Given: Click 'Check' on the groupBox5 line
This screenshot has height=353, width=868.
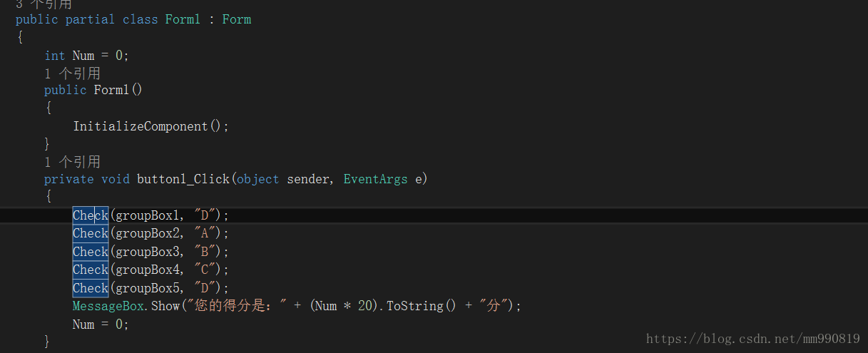Looking at the screenshot, I should pos(91,288).
